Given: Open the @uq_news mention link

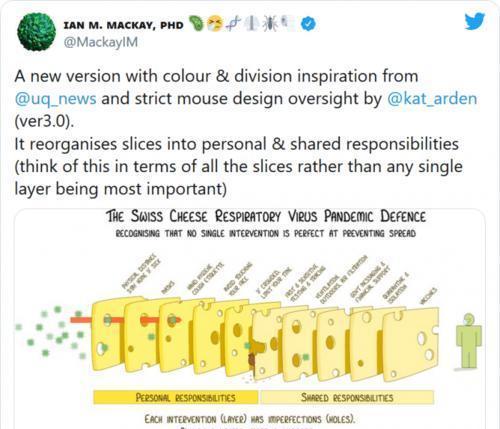Looking at the screenshot, I should tap(56, 99).
